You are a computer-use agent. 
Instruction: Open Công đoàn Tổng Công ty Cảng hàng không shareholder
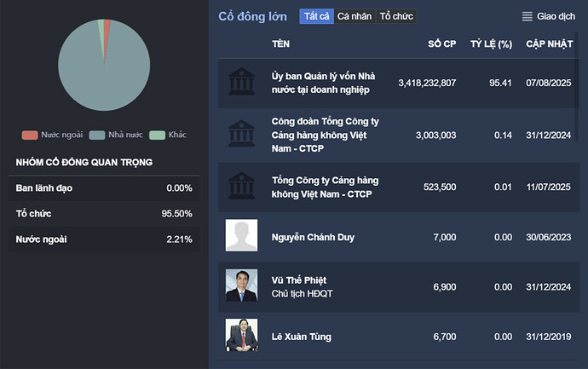326,135
